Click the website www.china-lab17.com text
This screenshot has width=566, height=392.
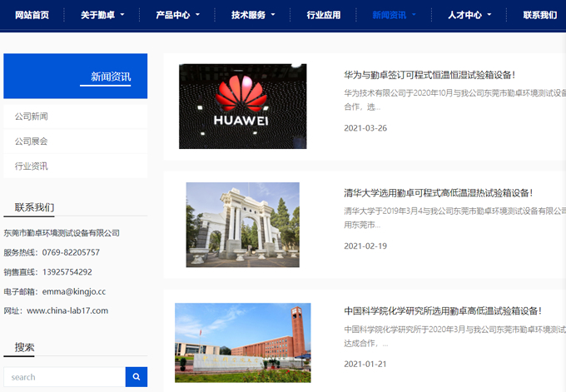(x=67, y=310)
